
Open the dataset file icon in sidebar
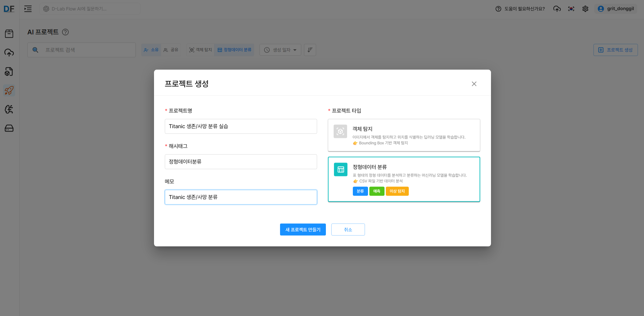9,71
